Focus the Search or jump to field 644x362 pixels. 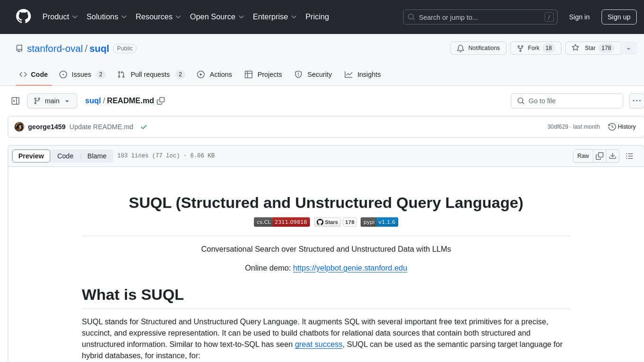pos(481,17)
